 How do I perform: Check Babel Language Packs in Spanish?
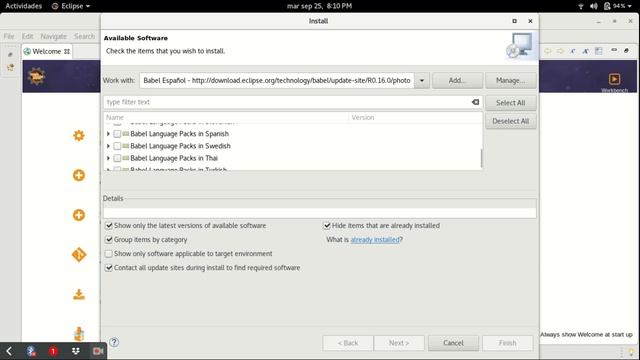click(x=117, y=133)
